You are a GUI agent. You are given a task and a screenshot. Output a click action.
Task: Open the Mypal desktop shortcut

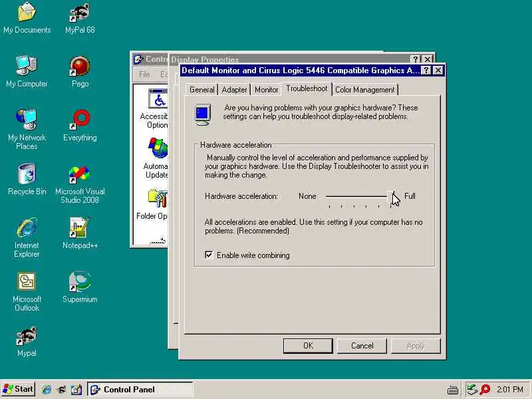(x=27, y=340)
